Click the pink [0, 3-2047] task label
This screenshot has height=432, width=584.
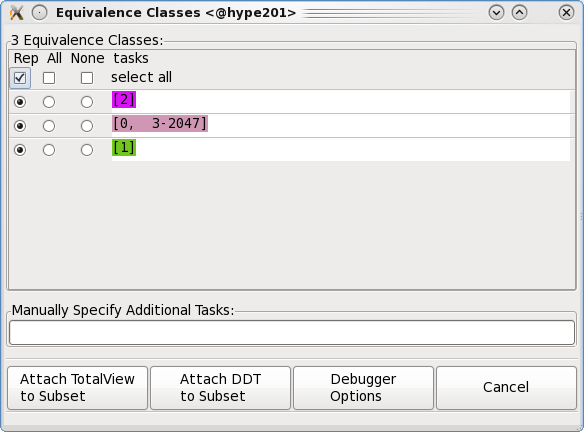(160, 124)
